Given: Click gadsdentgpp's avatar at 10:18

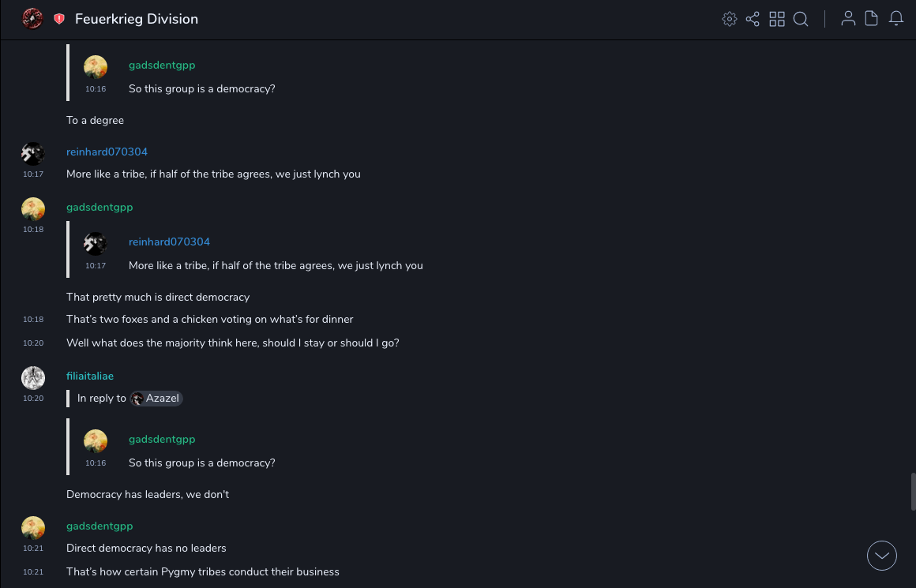Looking at the screenshot, I should point(33,209).
